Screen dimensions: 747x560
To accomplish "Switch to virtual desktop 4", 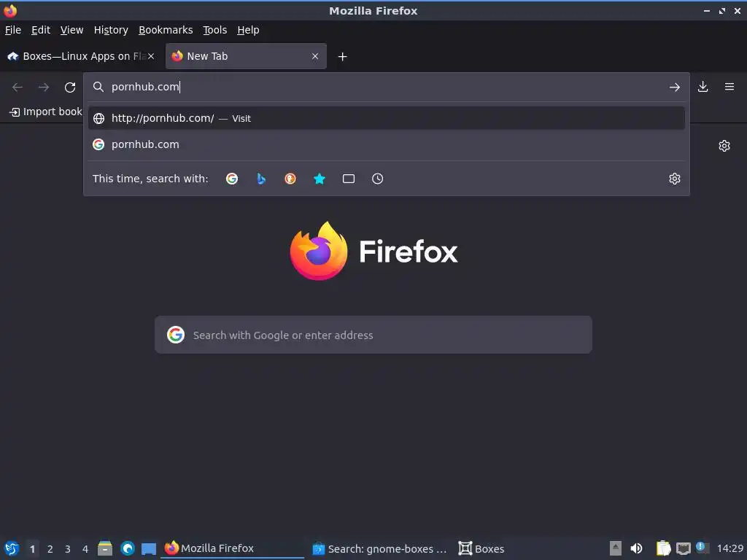I will (x=85, y=549).
